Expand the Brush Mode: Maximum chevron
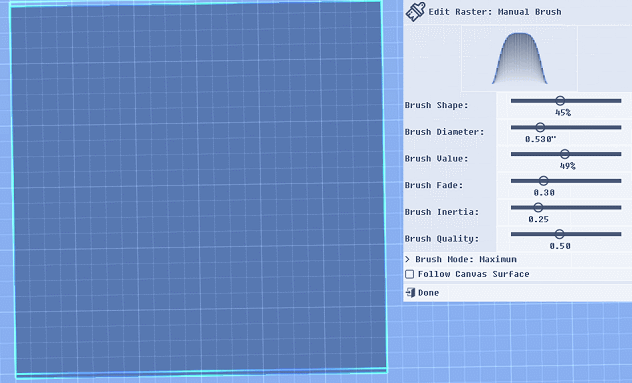This screenshot has width=632, height=383. [x=407, y=259]
